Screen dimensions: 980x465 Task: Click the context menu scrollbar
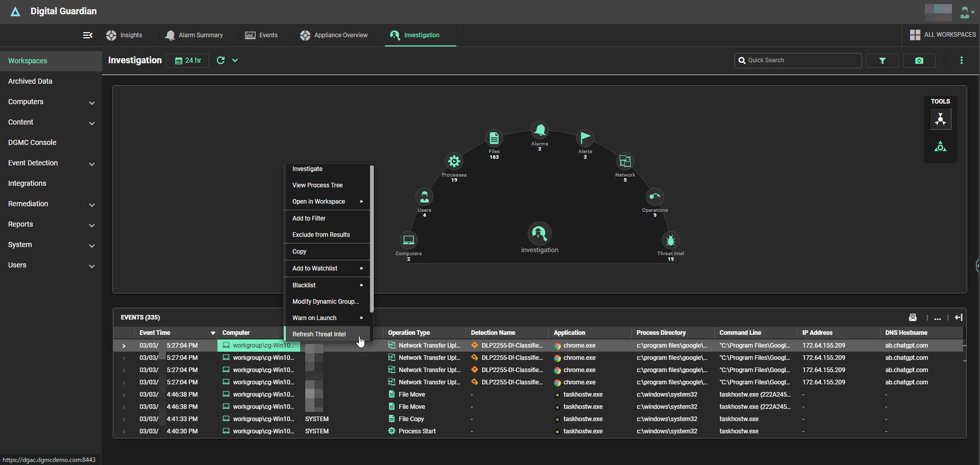coord(372,238)
